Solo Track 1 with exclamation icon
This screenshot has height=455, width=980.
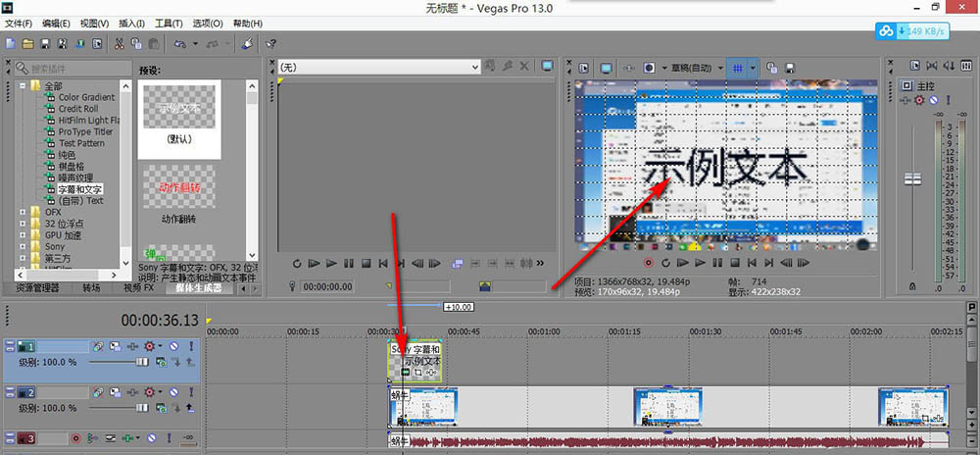tap(191, 345)
